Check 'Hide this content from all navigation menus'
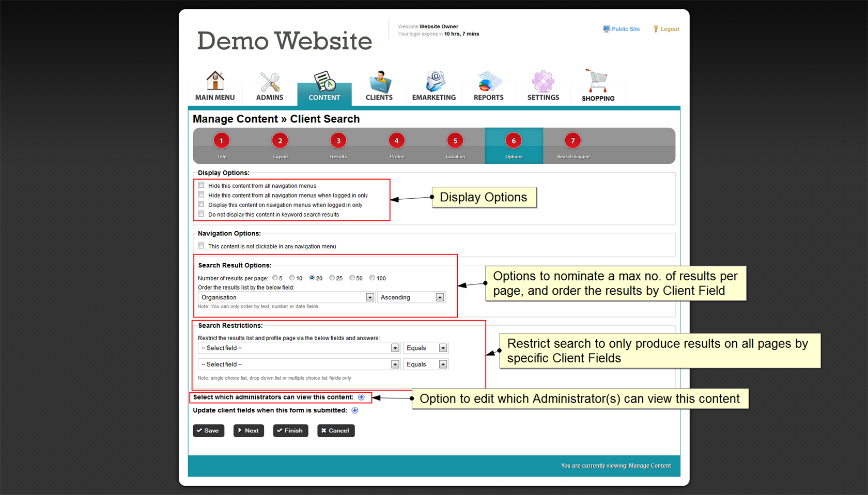The image size is (868, 495). click(202, 185)
